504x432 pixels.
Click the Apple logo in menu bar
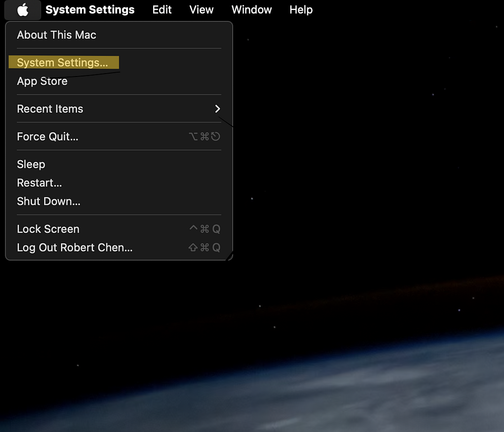tap(22, 10)
